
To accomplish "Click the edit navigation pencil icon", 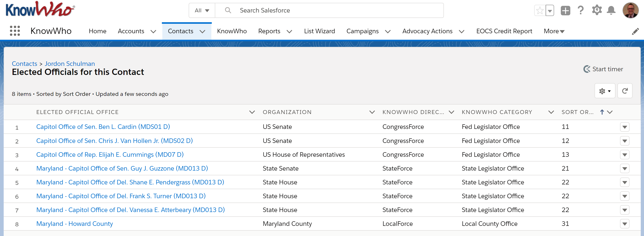I will click(x=635, y=32).
